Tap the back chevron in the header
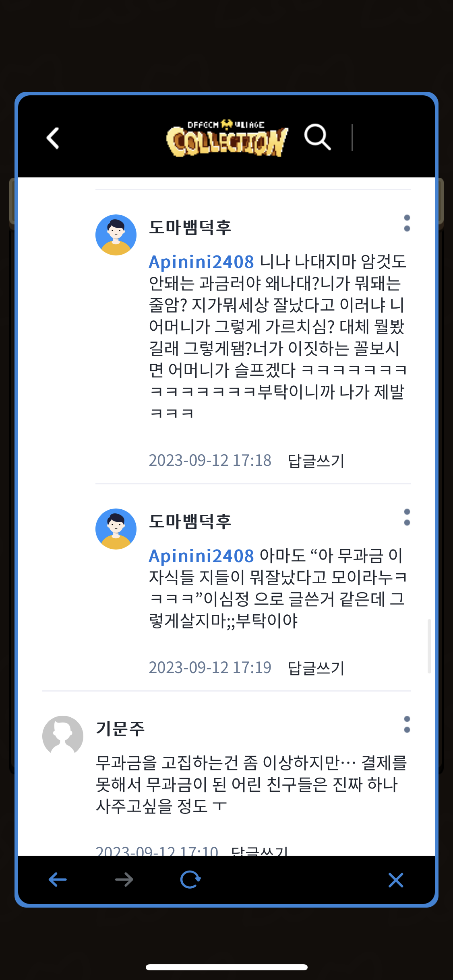Viewport: 453px width, 980px height. 53,138
